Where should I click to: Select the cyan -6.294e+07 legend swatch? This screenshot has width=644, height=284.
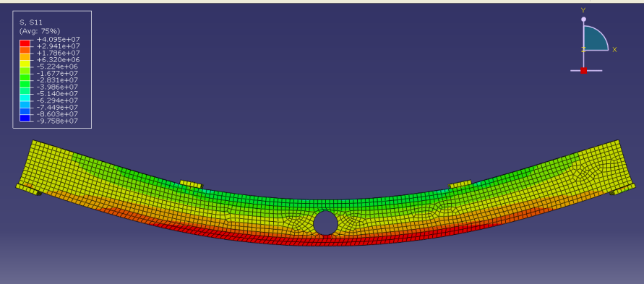25,98
